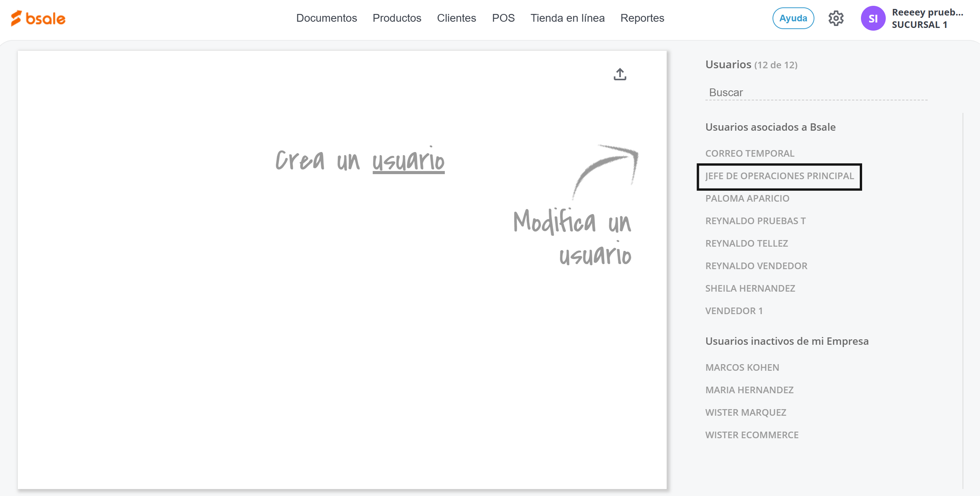Click the Bsale logo
980x496 pixels.
coord(38,18)
